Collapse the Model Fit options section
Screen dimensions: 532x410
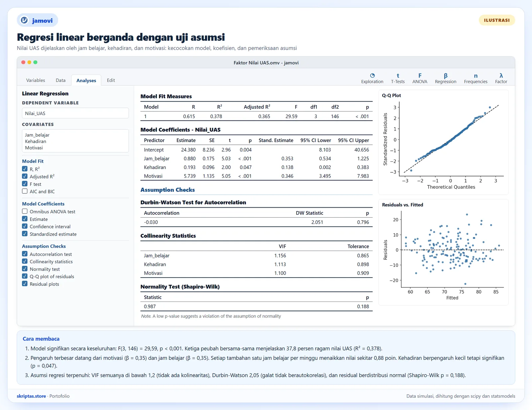tap(33, 161)
